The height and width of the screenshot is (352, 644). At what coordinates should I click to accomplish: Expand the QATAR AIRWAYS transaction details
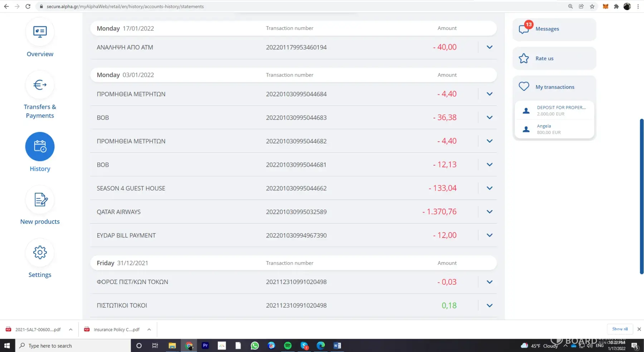(x=489, y=212)
